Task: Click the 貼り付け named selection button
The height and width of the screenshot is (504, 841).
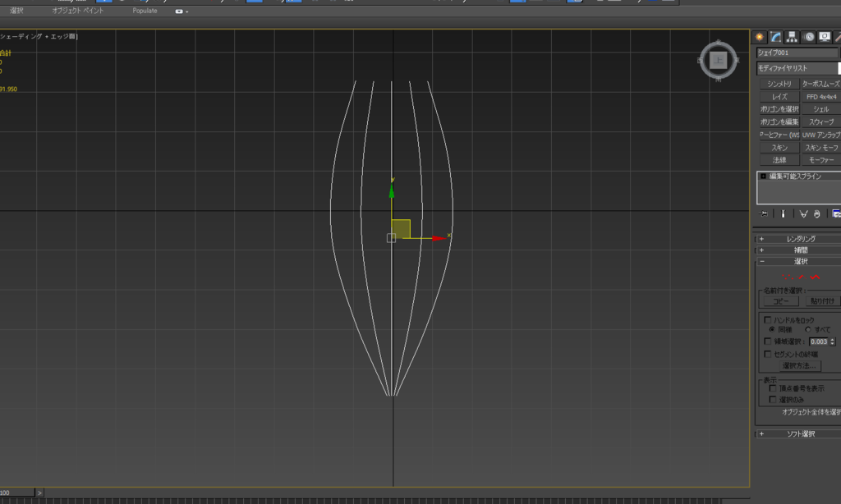Action: click(821, 301)
